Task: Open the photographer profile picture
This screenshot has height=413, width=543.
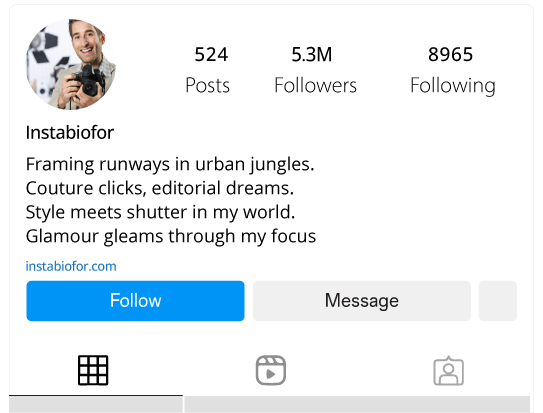Action: tap(71, 64)
